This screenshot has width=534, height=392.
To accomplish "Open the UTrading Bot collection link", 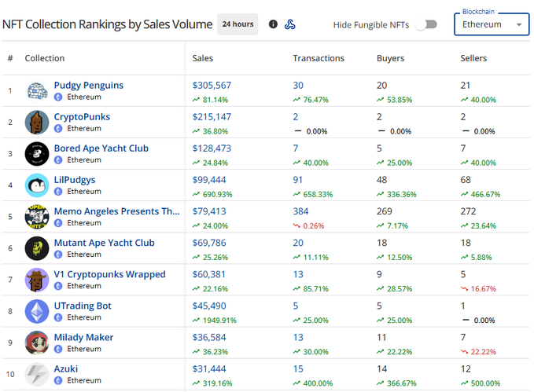I will [83, 306].
